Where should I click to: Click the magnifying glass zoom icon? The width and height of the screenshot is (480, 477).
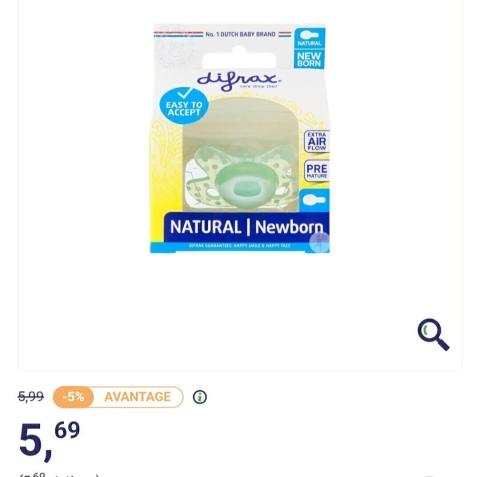pos(433,335)
